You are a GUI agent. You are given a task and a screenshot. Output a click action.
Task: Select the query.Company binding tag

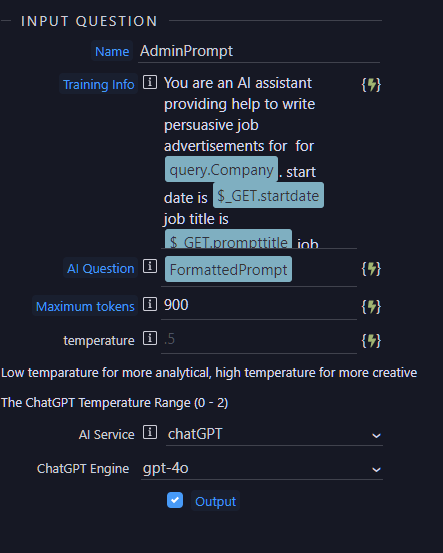click(x=222, y=170)
